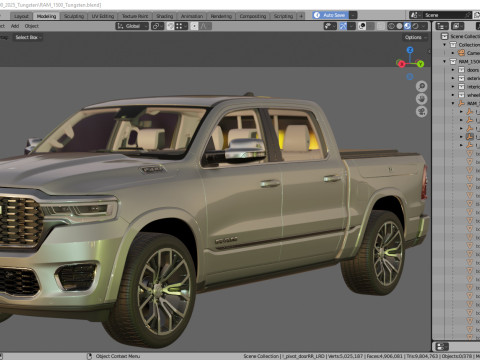
Task: Toggle X-ray mode in the viewport
Action: coord(381,26)
